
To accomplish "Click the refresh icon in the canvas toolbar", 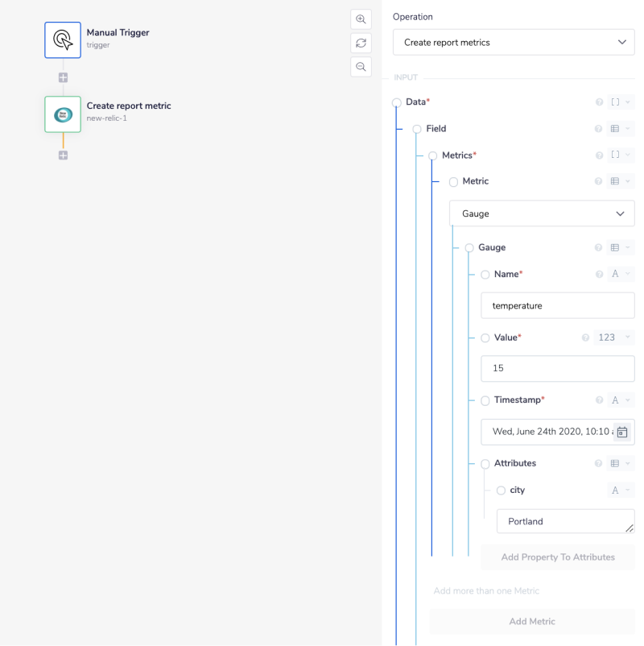I will [x=361, y=43].
